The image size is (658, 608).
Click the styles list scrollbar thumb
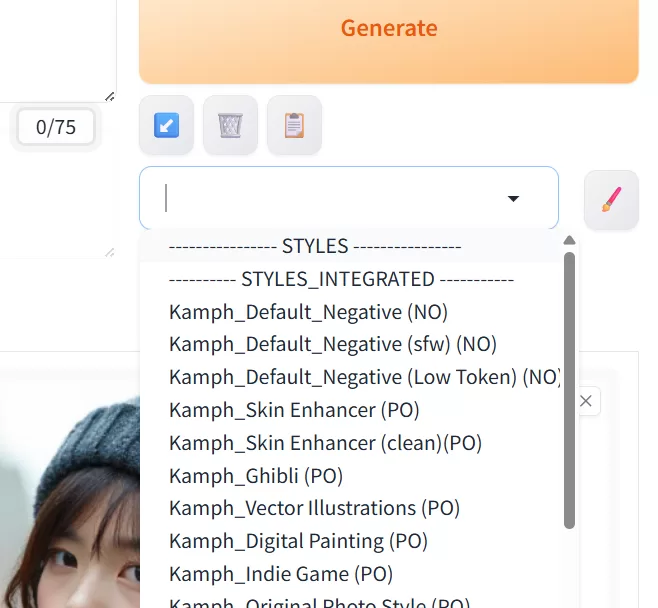[x=569, y=390]
